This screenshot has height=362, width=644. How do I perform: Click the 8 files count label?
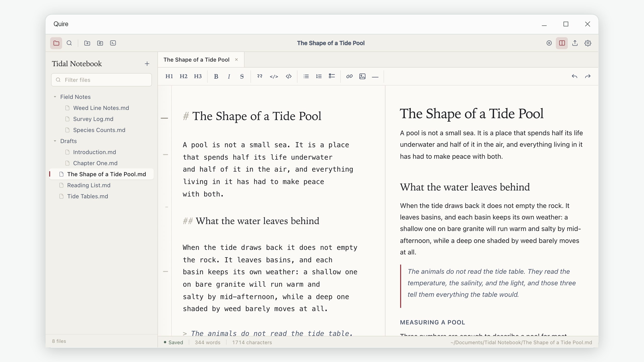click(x=59, y=341)
